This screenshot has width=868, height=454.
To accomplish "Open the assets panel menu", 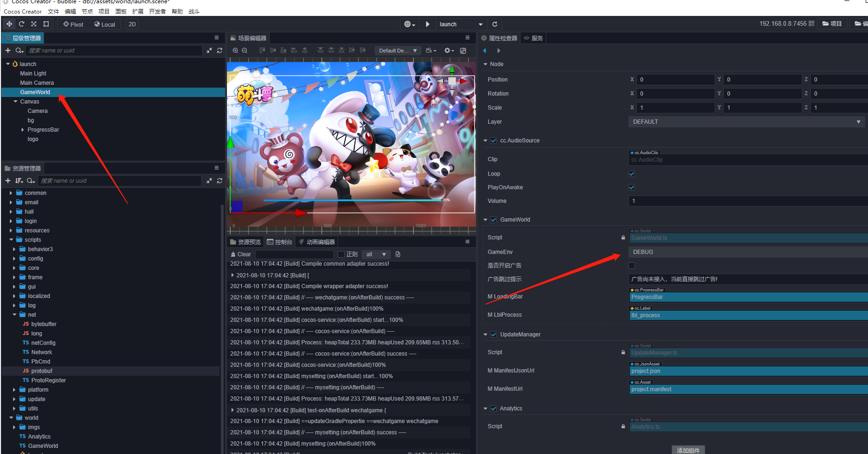I will [x=217, y=168].
